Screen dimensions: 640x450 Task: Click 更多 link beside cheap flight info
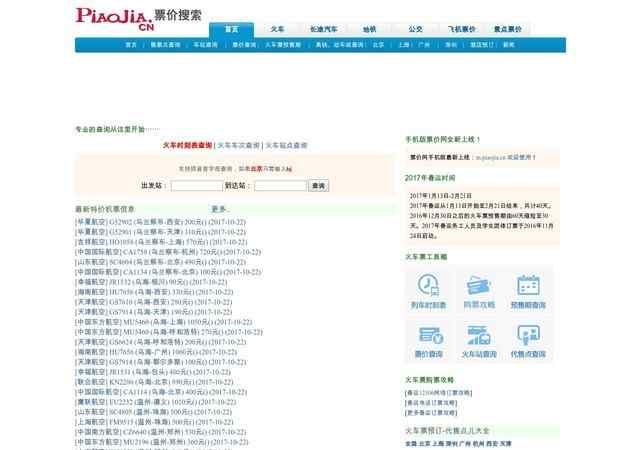(x=219, y=208)
